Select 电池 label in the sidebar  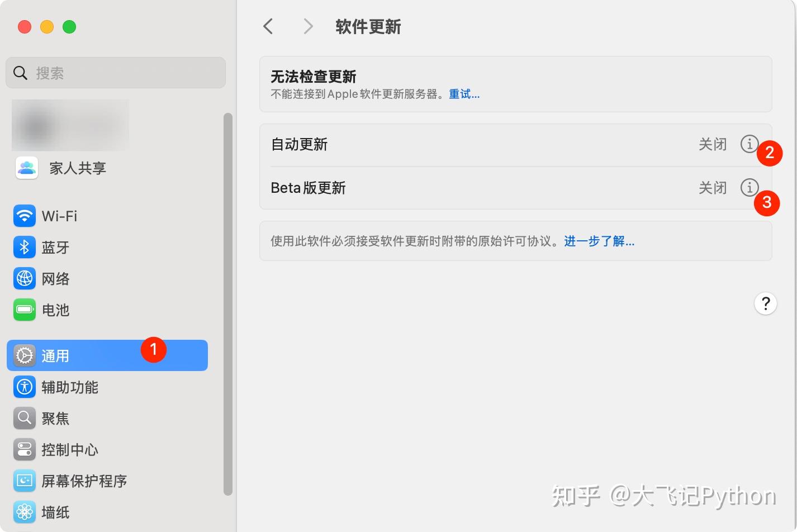click(56, 310)
